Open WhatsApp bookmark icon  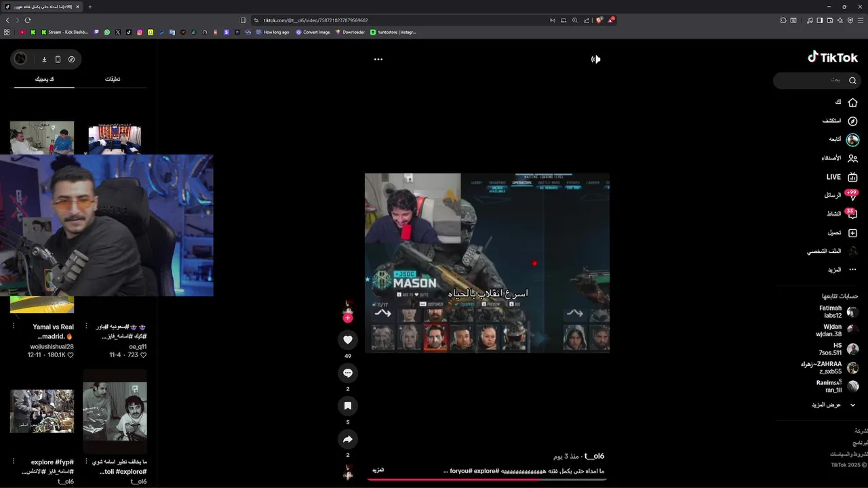click(107, 32)
